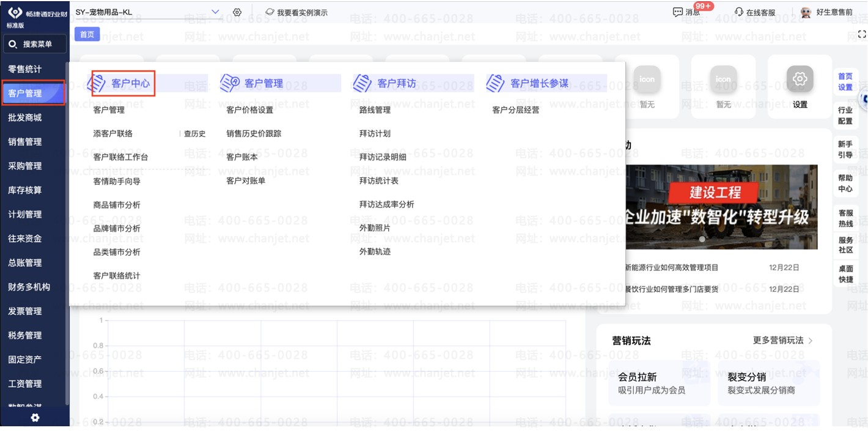Open 品类铺市分析

tap(117, 252)
